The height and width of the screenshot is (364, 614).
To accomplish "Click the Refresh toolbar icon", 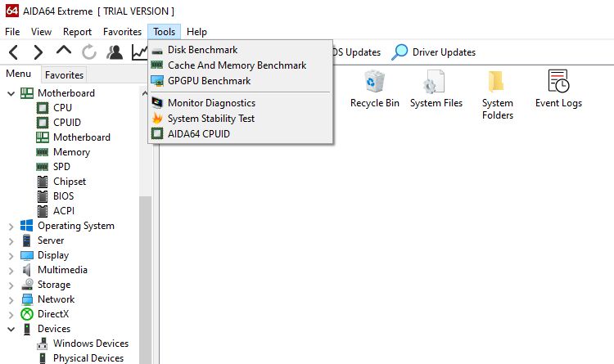I will pos(89,52).
